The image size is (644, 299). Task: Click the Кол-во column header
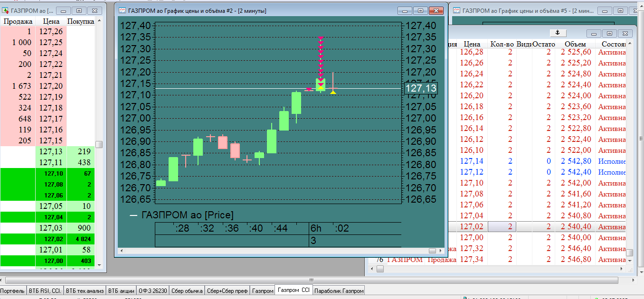tap(502, 44)
